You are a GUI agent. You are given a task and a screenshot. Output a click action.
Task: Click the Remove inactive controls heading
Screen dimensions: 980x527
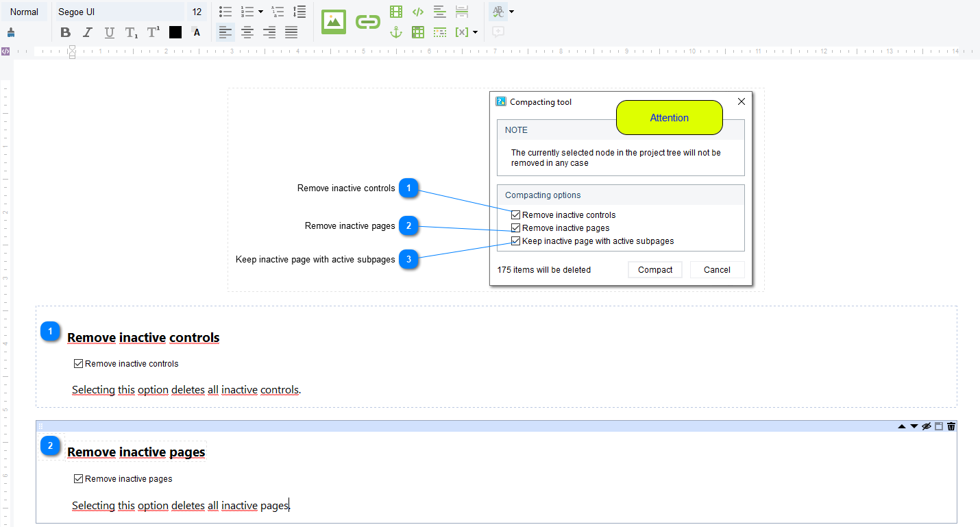coord(143,338)
